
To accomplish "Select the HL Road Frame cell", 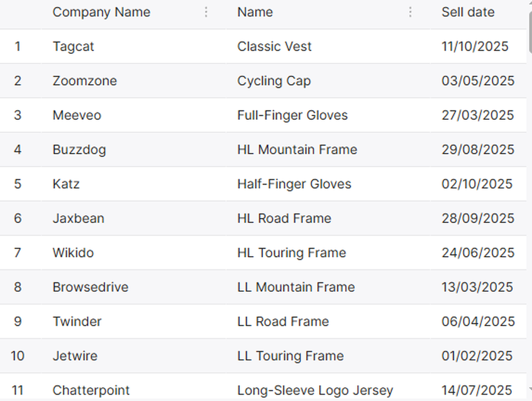I will [x=284, y=218].
